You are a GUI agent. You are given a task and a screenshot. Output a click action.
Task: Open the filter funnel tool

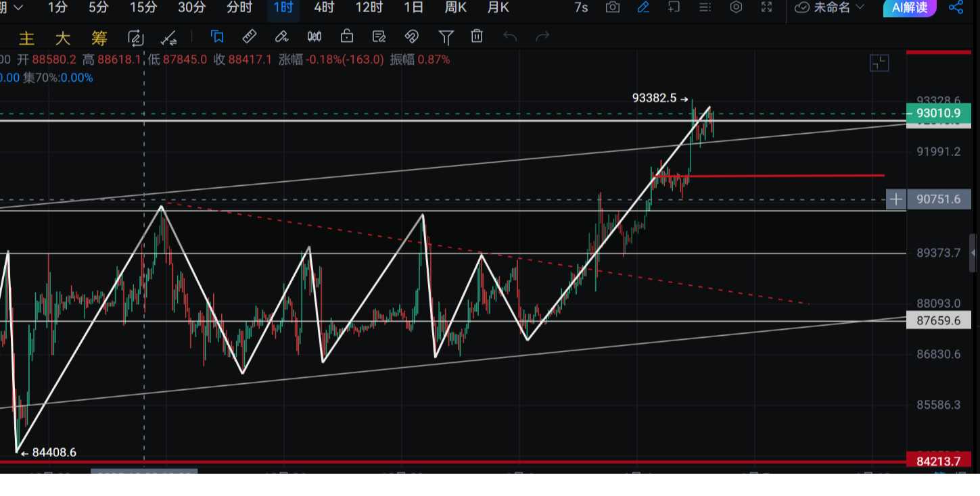click(445, 36)
